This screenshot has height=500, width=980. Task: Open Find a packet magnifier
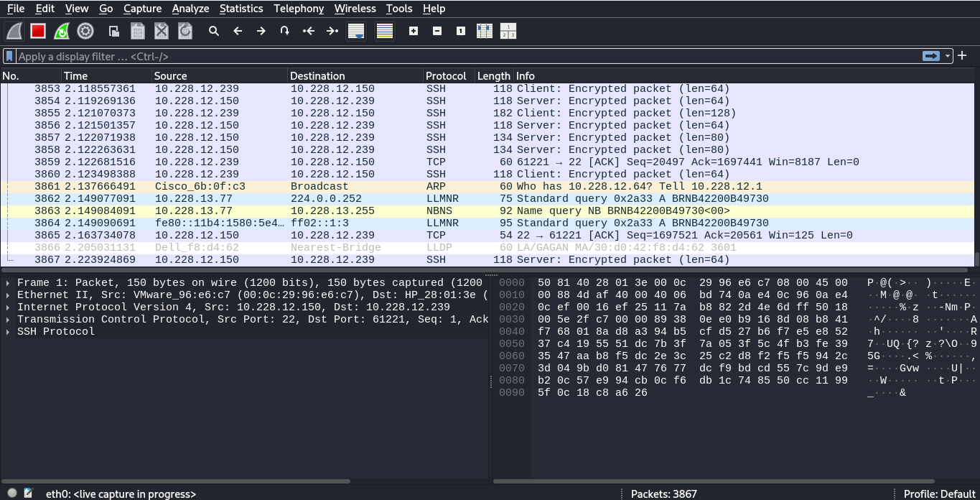coord(214,31)
